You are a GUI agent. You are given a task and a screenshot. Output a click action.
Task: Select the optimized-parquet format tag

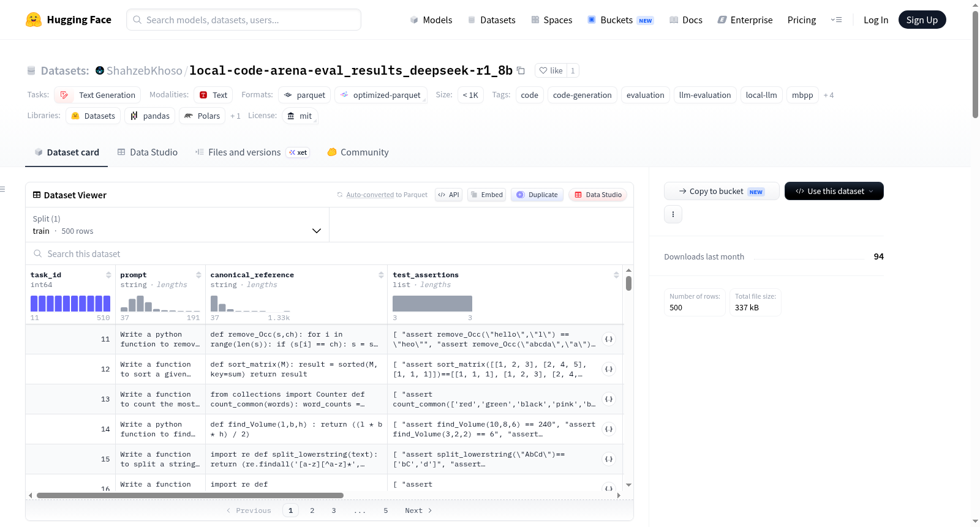pyautogui.click(x=381, y=95)
